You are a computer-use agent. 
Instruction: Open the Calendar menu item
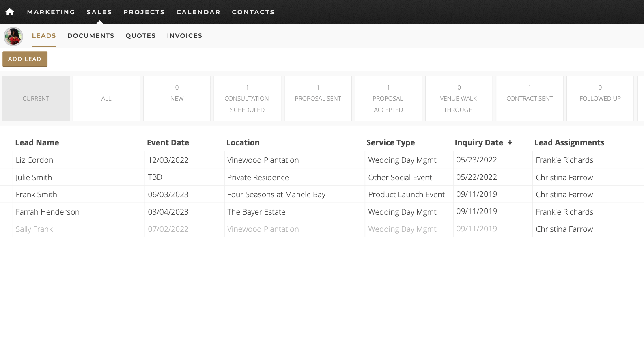coord(198,12)
